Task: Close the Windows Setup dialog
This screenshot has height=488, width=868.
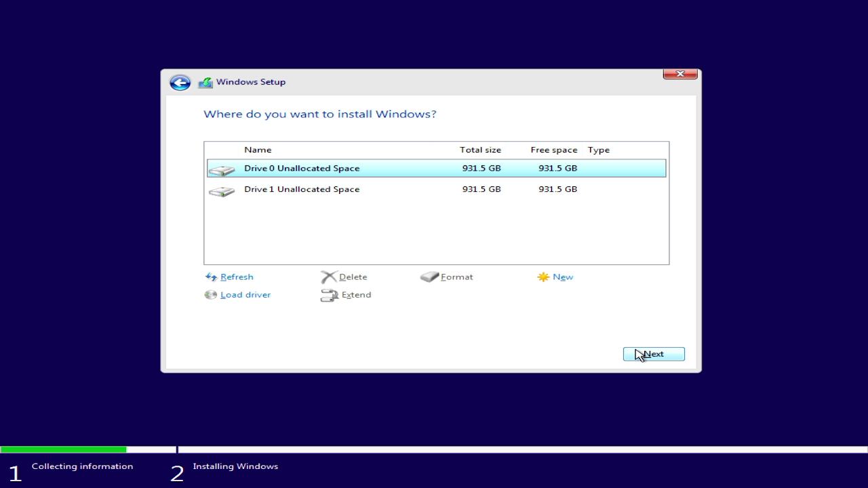Action: pos(680,74)
